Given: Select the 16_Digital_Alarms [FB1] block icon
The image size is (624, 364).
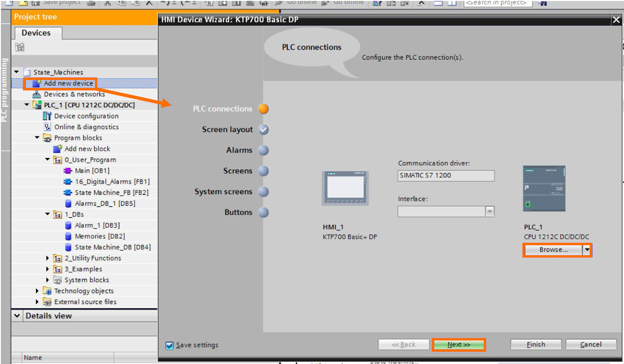Looking at the screenshot, I should pos(68,182).
